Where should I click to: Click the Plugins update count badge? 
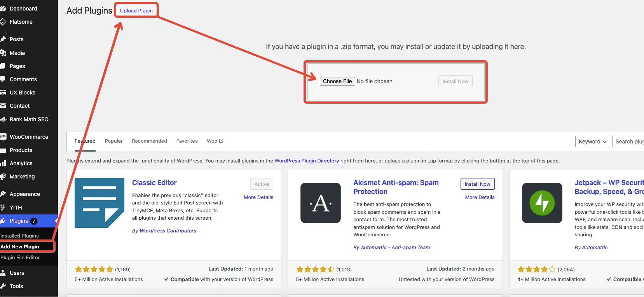[x=34, y=221]
